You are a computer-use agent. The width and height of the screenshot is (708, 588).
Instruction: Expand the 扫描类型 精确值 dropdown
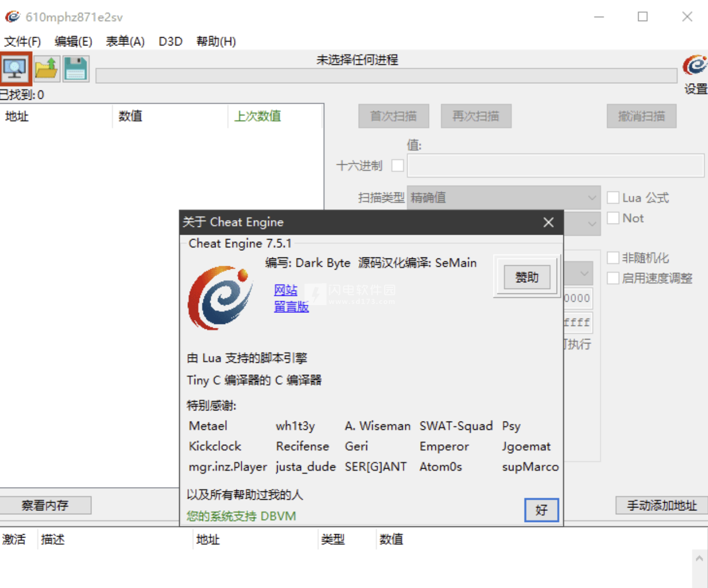click(x=504, y=197)
